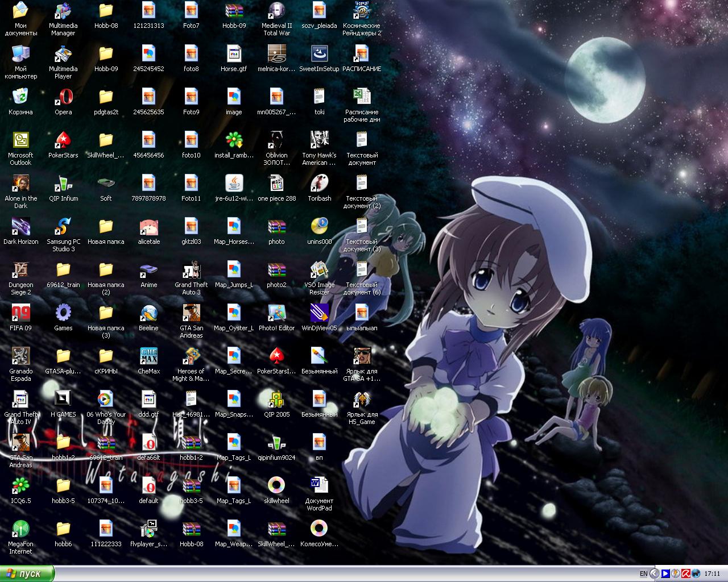This screenshot has height=582, width=728.
Task: Launch Opera browser shortcut
Action: (63, 97)
